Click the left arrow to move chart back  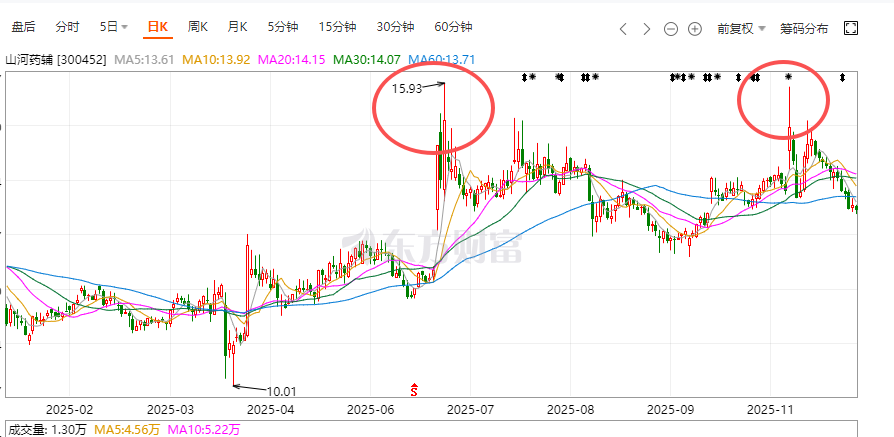(623, 29)
